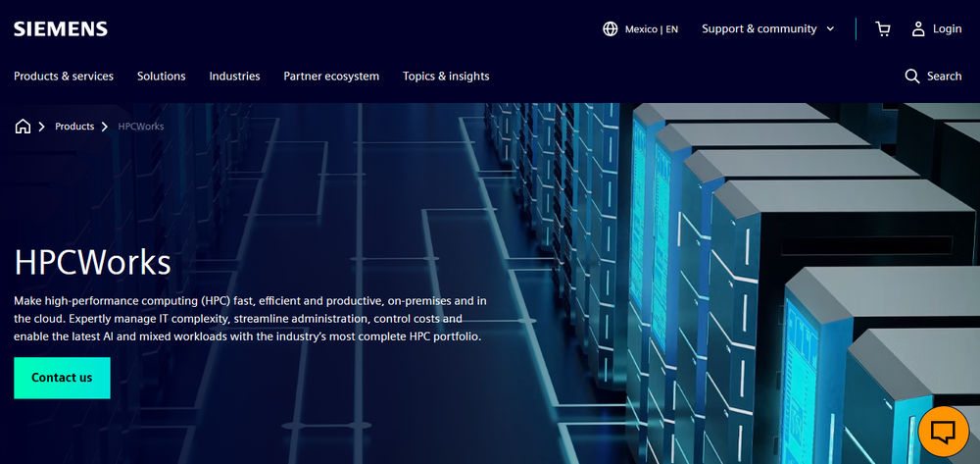The height and width of the screenshot is (464, 980).
Task: Open Products & services menu
Action: [64, 77]
